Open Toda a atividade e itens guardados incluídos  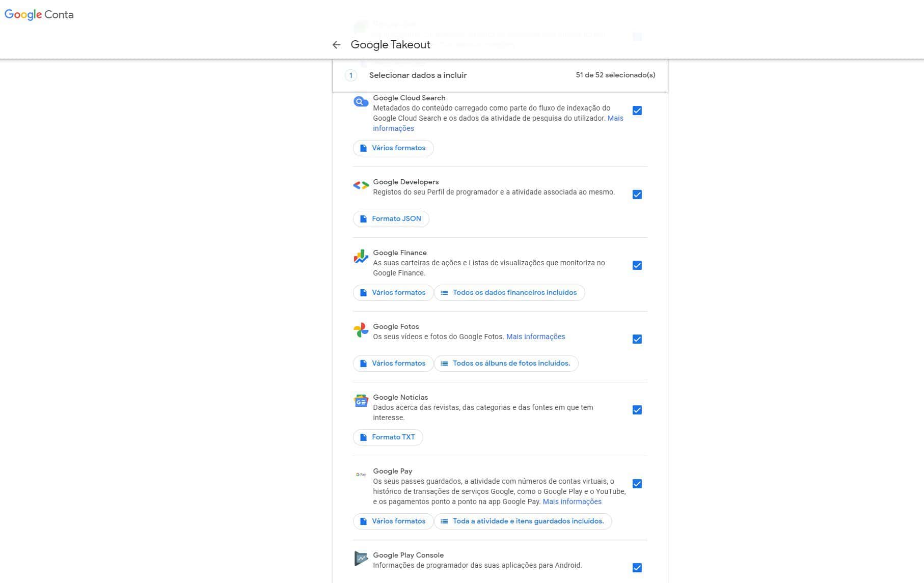[x=523, y=521]
